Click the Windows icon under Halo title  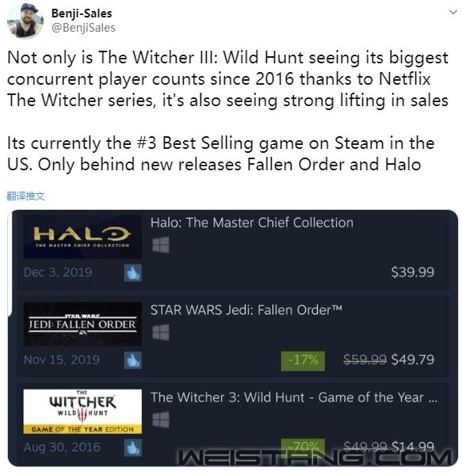coord(161,245)
